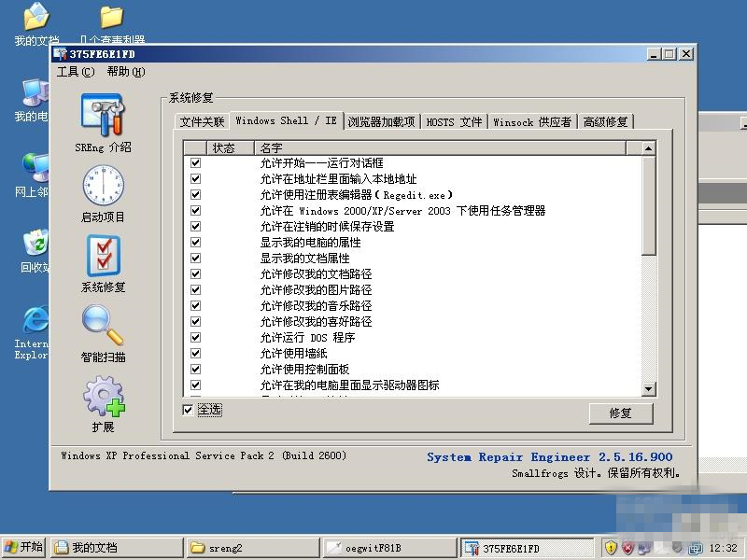Viewport: 747px width, 560px height.
Task: Switch to the 高级修复 tab
Action: [605, 122]
